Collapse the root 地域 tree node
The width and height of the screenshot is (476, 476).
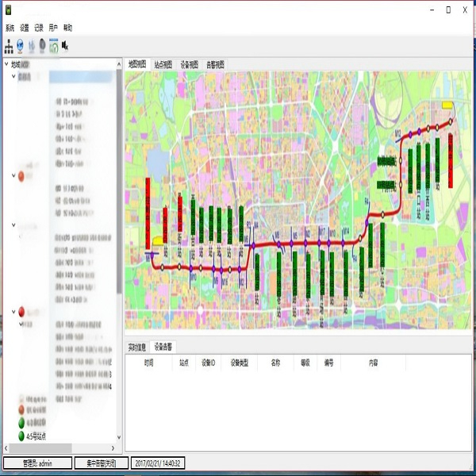point(6,64)
